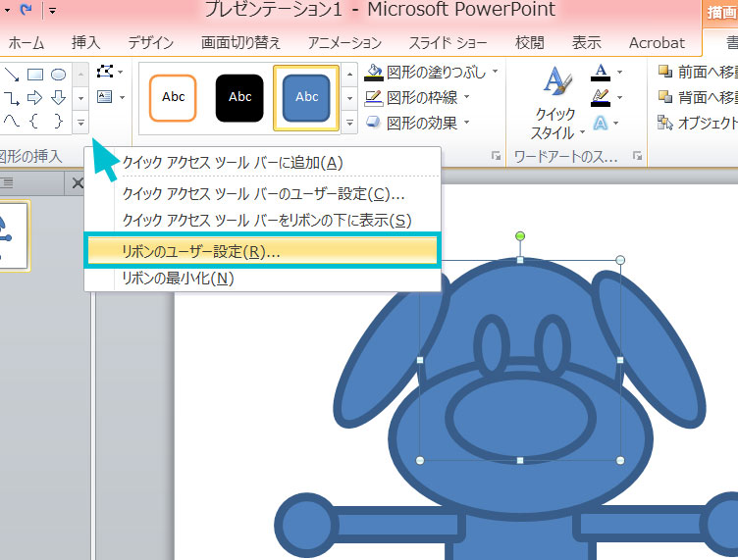
Task: Open text fill color dropdown arrow
Action: pos(619,72)
